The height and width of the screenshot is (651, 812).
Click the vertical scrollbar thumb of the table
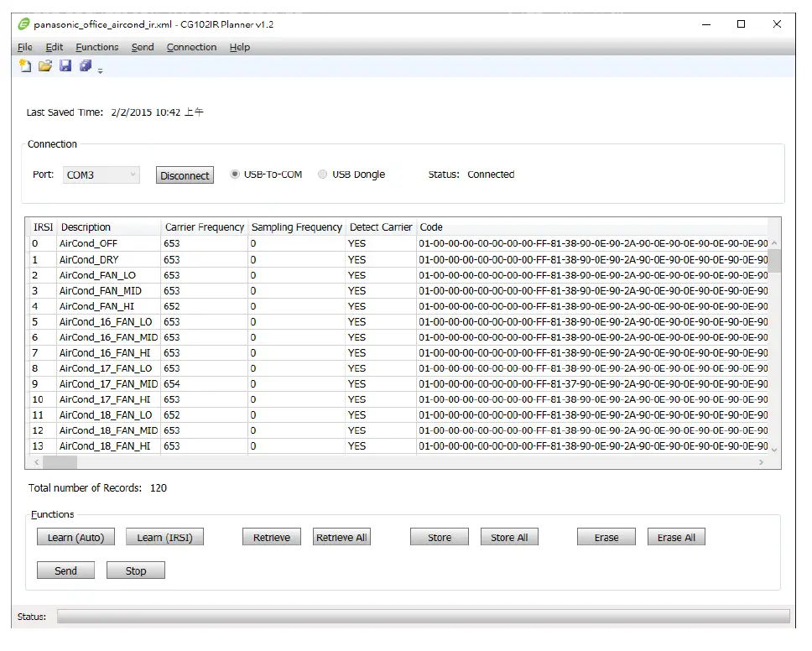click(x=774, y=261)
